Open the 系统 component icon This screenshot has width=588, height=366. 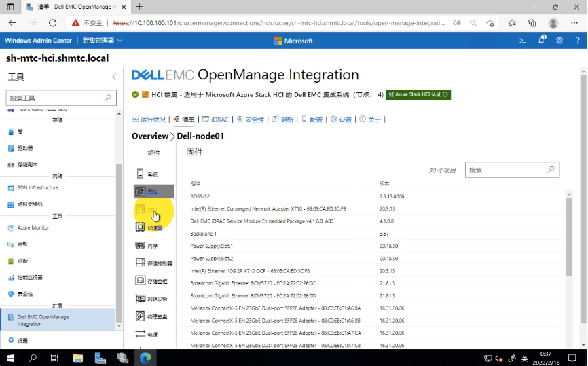140,174
